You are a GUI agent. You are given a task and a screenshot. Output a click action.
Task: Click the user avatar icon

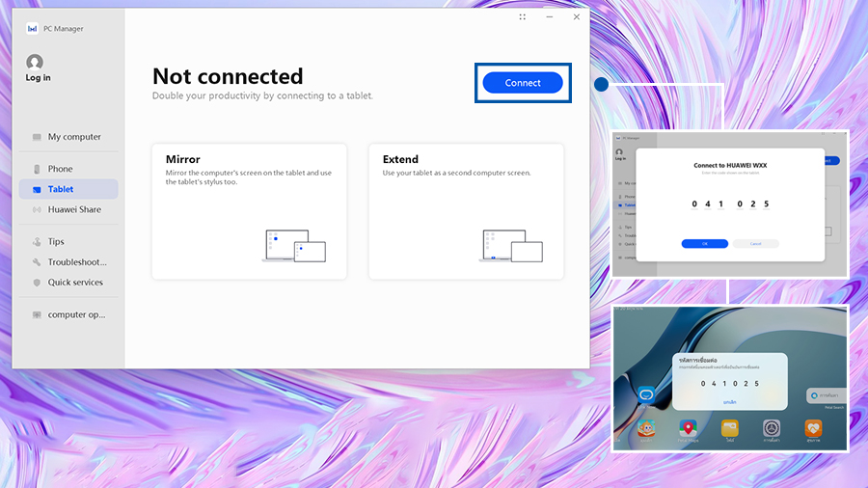(x=35, y=62)
